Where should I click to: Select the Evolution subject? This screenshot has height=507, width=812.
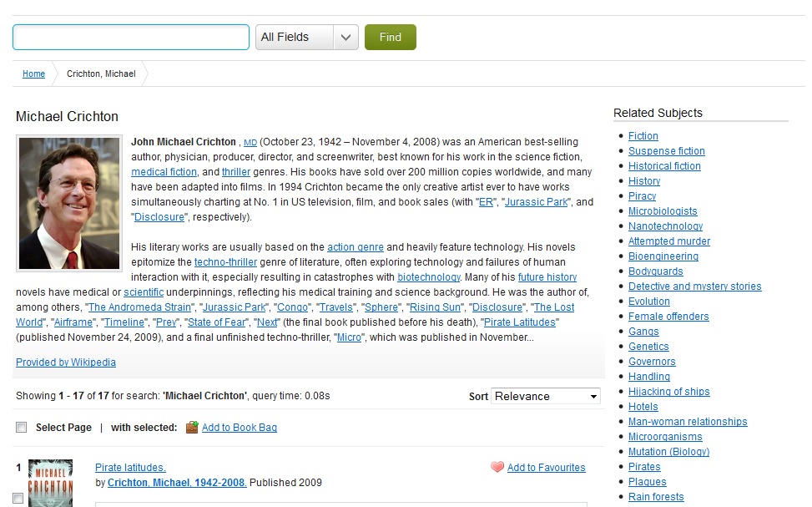[649, 302]
